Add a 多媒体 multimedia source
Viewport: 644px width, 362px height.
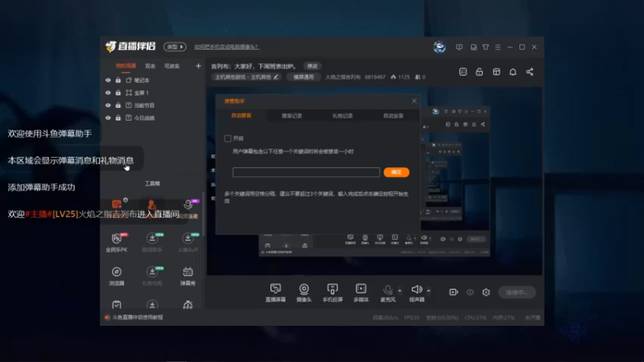coord(361,293)
